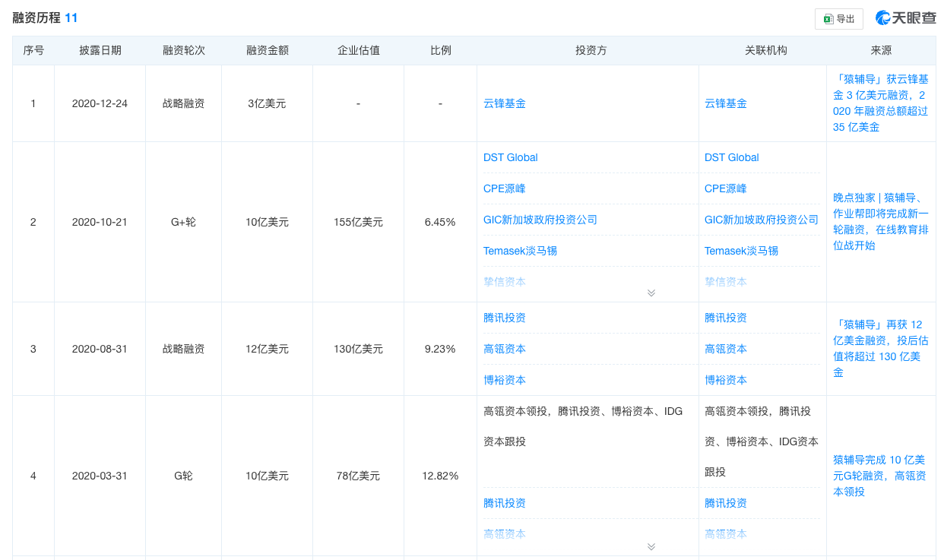Image resolution: width=944 pixels, height=560 pixels.
Task: Open 博裕资本 in 投资方 column
Action: click(x=505, y=380)
